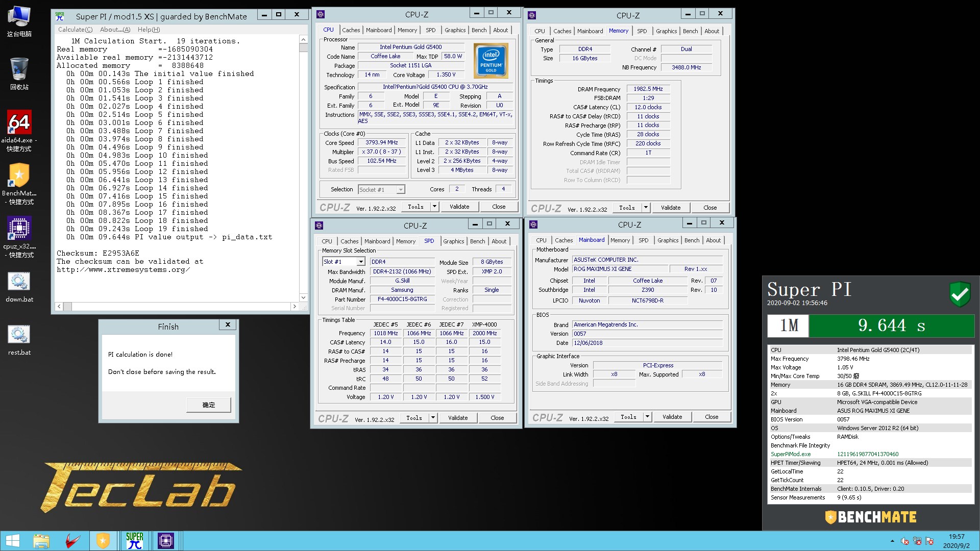Expand the Slot #1 memory slot dropdown
980x551 pixels.
tap(361, 262)
